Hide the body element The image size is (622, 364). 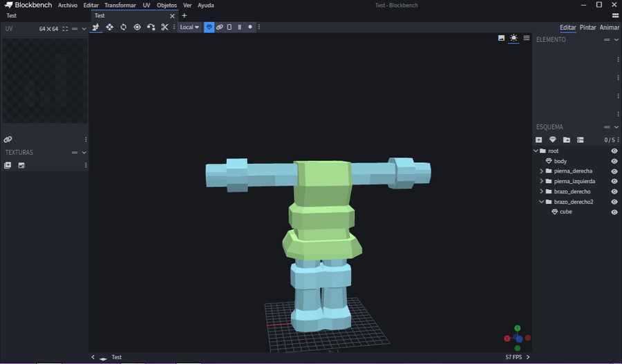614,161
